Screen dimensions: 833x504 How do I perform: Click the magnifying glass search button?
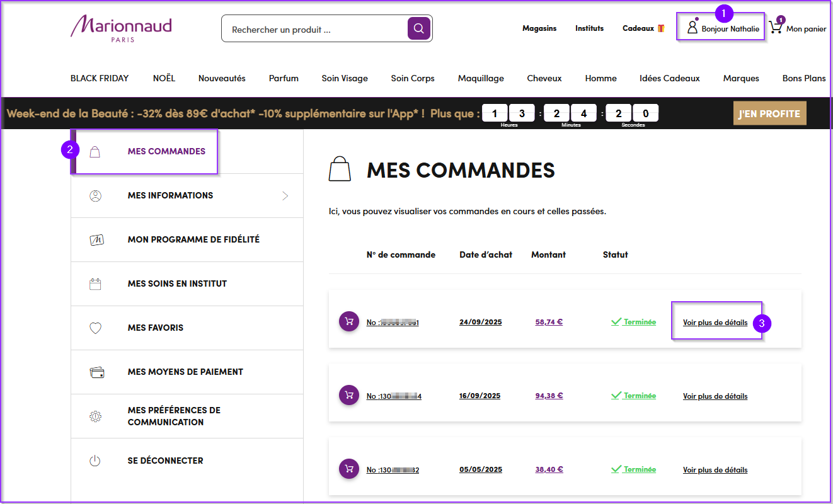coord(419,28)
